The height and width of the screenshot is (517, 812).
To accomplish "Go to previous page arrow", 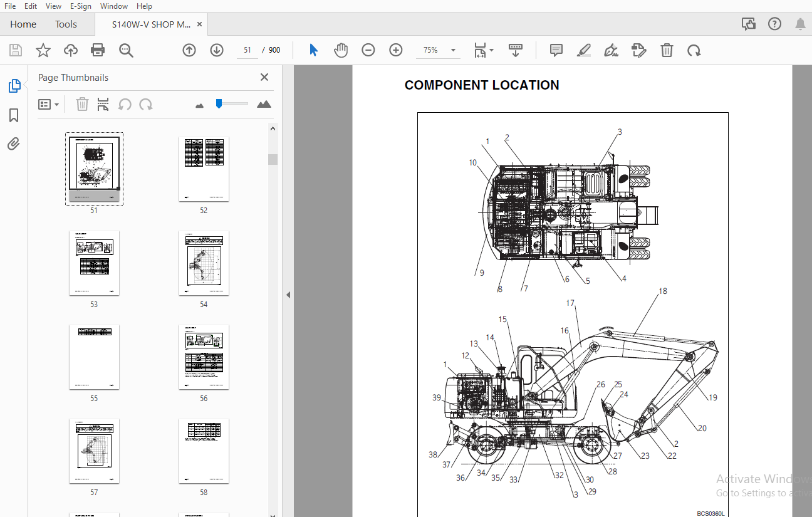I will click(x=189, y=50).
